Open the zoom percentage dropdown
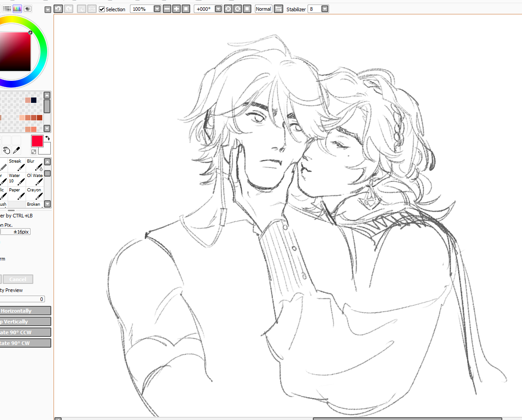Viewport: 522px width, 420px height. click(x=157, y=9)
